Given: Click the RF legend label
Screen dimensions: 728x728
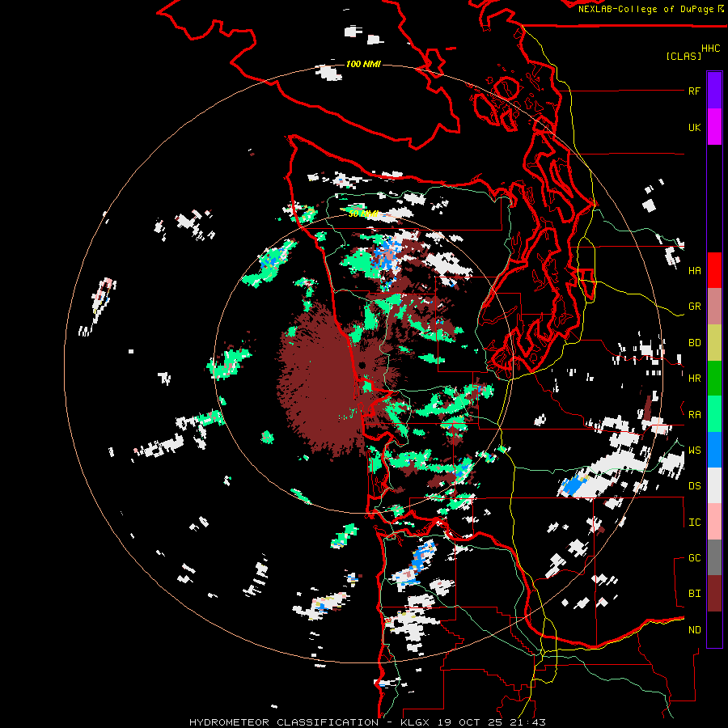Looking at the screenshot, I should pyautogui.click(x=694, y=91).
